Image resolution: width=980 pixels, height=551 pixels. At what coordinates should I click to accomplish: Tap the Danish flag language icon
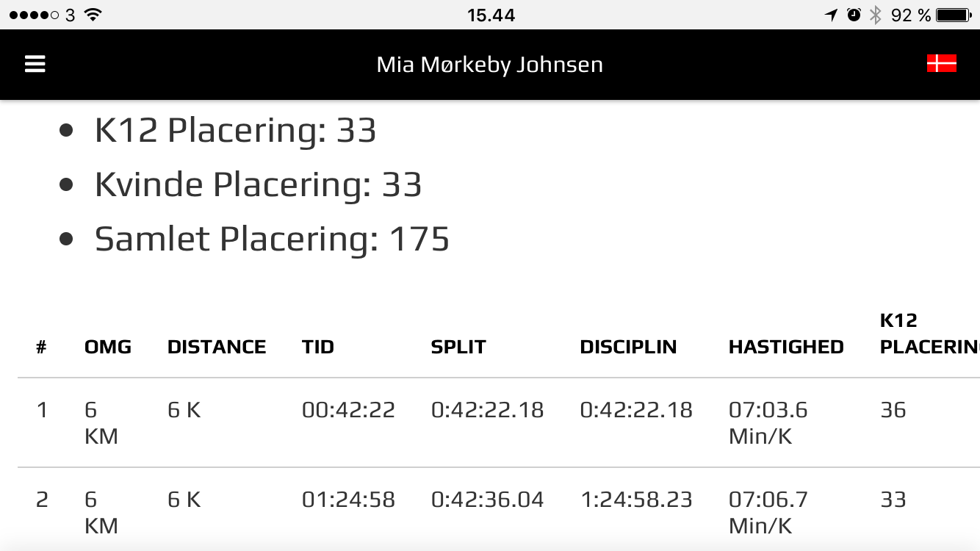tap(941, 64)
